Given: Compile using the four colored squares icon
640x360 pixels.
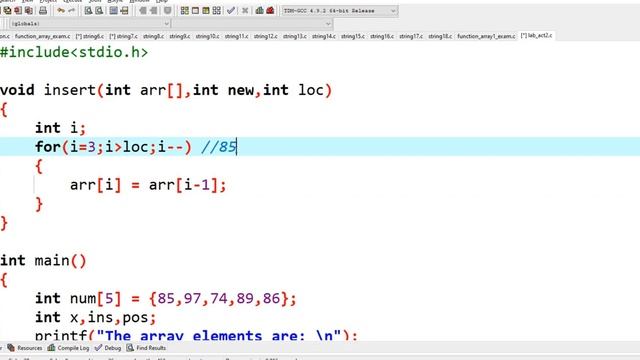Looking at the screenshot, I should [x=184, y=11].
